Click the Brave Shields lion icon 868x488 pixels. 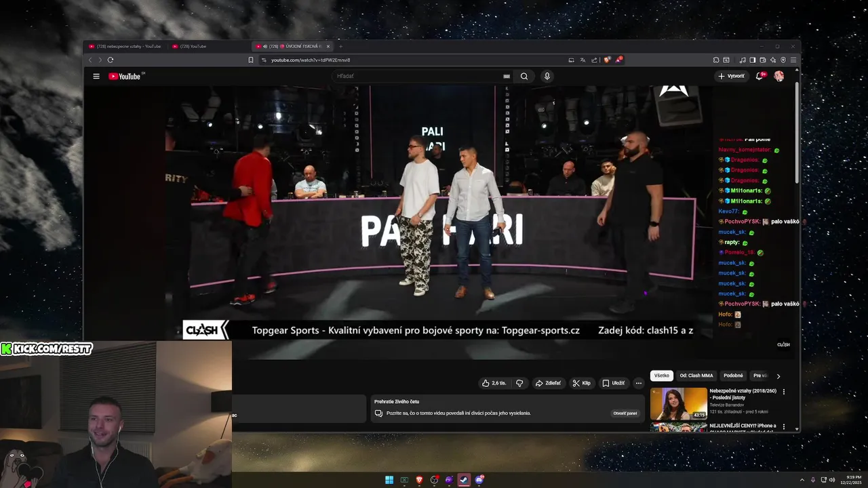(x=607, y=60)
